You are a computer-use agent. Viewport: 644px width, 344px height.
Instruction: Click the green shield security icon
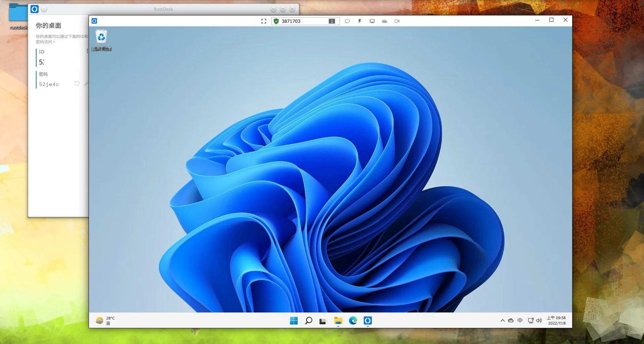click(276, 21)
